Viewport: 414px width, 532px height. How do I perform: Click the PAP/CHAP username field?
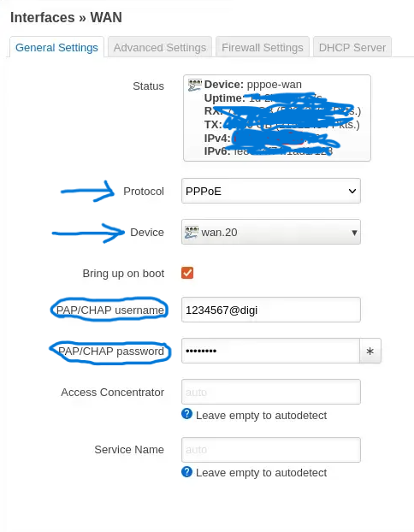(x=271, y=310)
